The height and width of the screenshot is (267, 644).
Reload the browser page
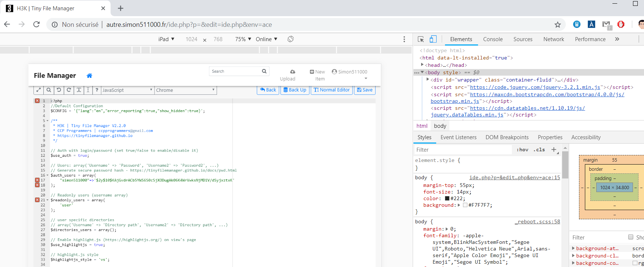(x=36, y=24)
